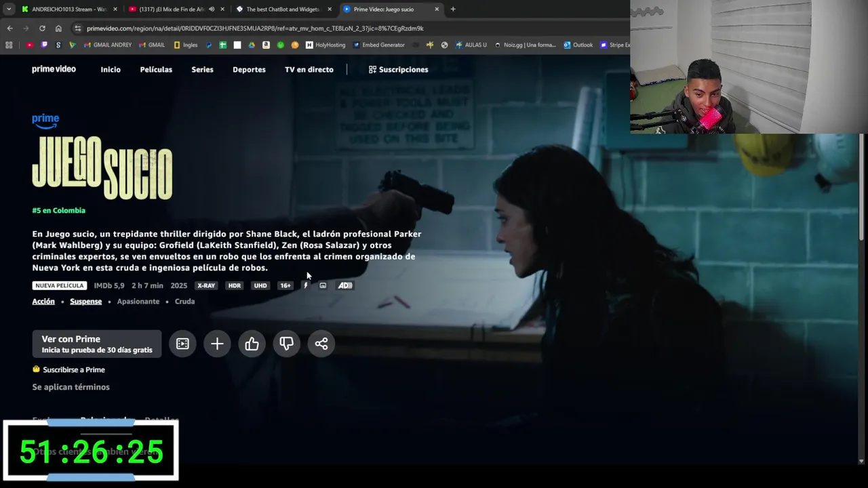Open the site information icon in address bar
The width and height of the screenshot is (868, 488).
pos(78,28)
